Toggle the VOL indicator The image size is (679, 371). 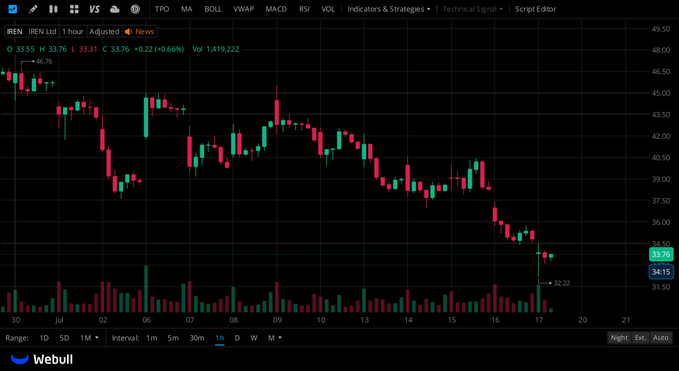tap(328, 9)
